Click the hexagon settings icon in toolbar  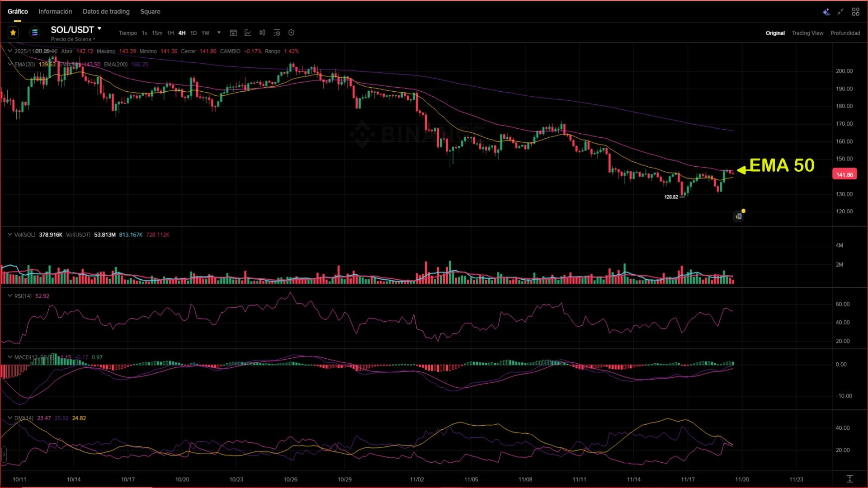coord(291,33)
